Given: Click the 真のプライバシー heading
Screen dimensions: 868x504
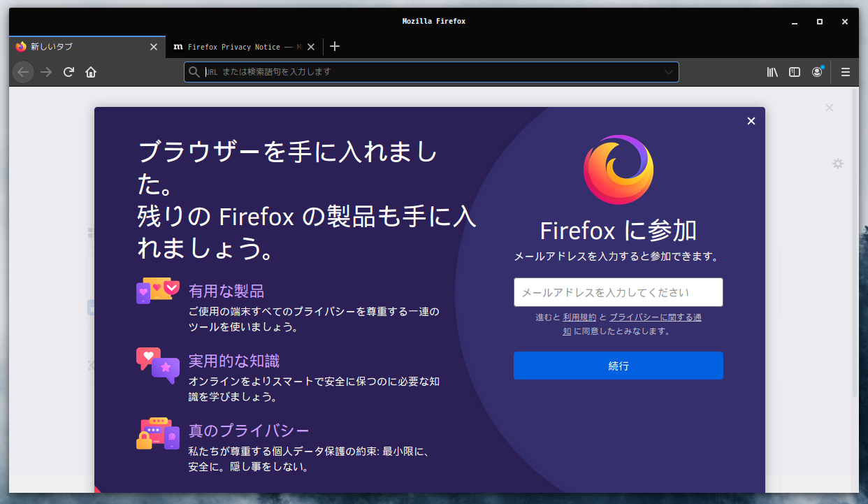Looking at the screenshot, I should click(249, 430).
